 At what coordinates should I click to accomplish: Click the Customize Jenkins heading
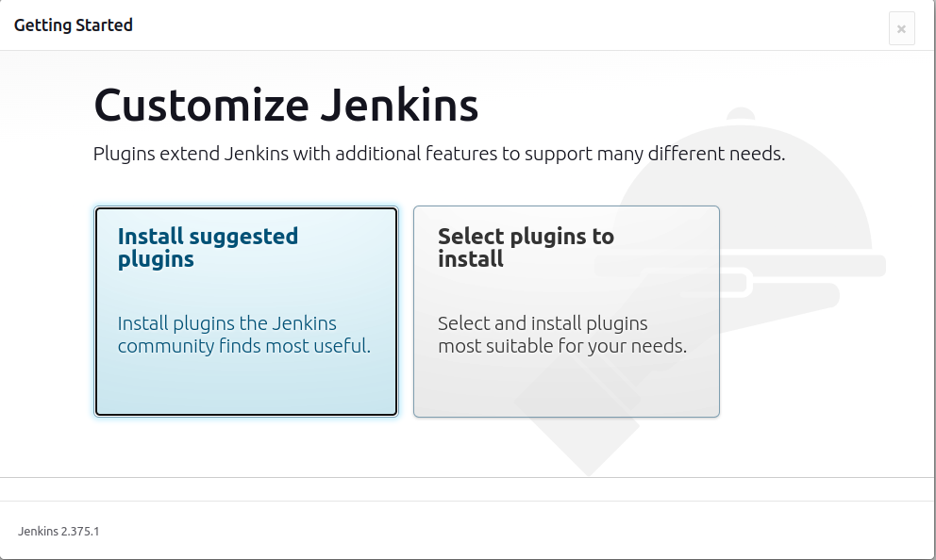coord(286,105)
